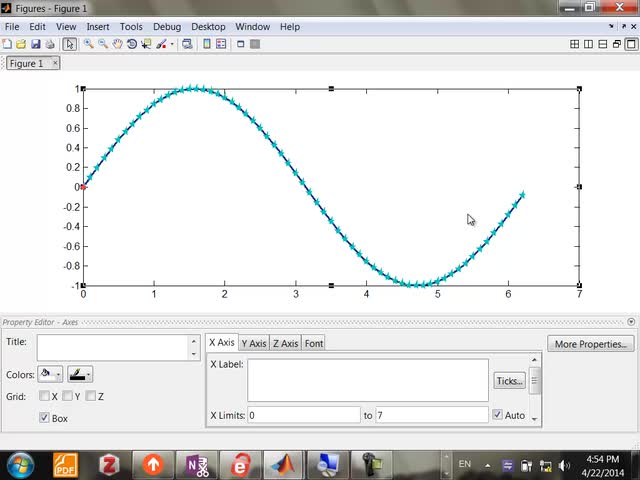Click the New Figure toolbar icon

[7, 44]
